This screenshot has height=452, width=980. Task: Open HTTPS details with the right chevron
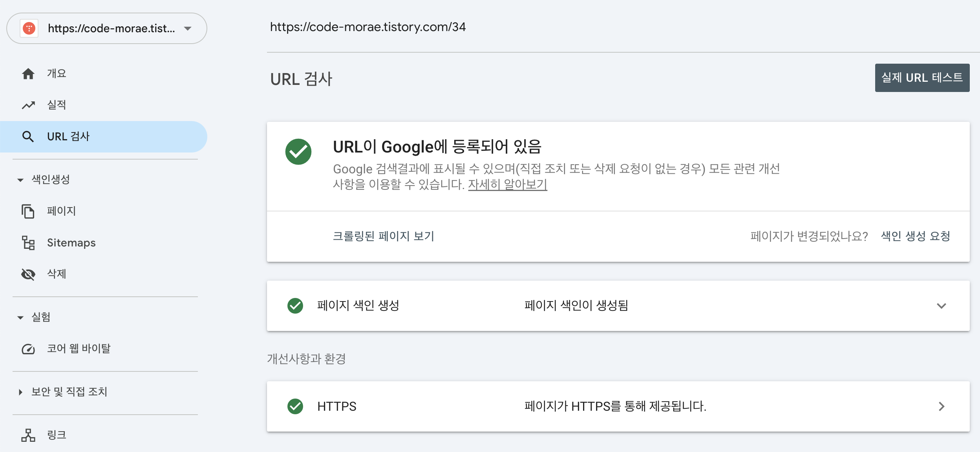(x=941, y=406)
